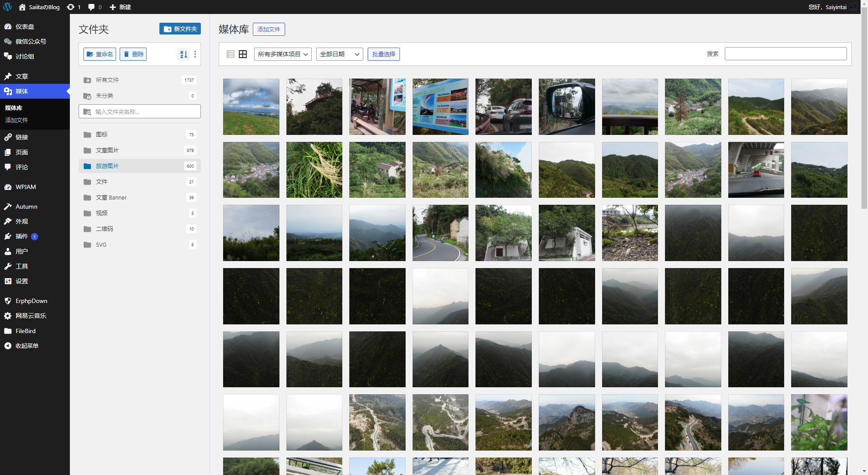Click the 批量选择 bulk select button
This screenshot has width=868, height=475.
[x=383, y=54]
